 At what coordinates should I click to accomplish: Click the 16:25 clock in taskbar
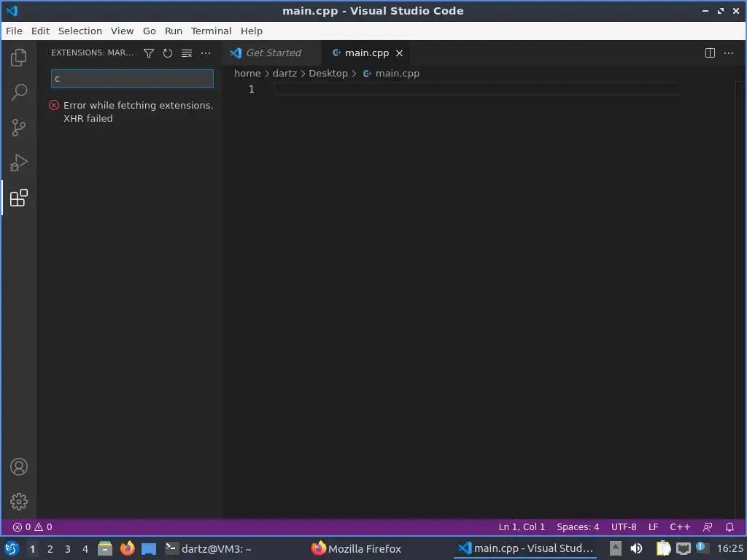729,548
